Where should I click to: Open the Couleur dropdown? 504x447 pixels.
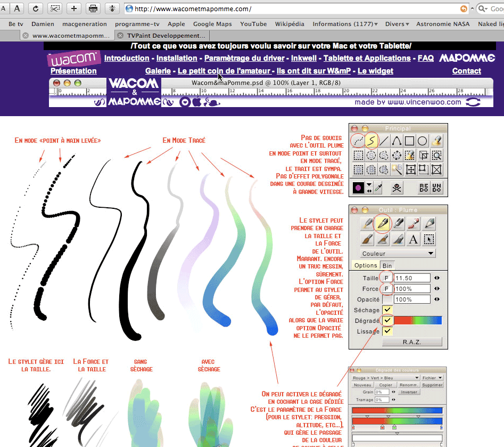(398, 254)
